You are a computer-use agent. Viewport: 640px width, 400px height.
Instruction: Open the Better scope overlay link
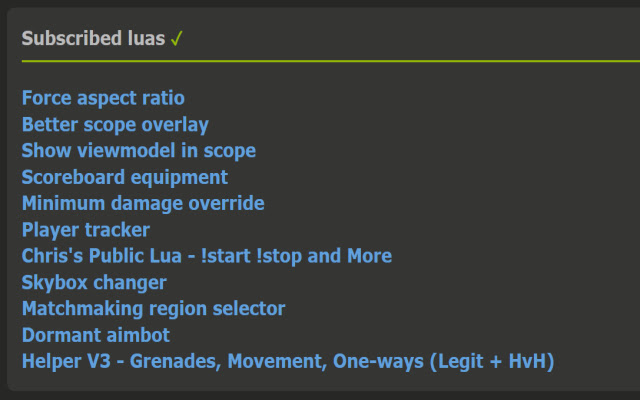(x=115, y=124)
